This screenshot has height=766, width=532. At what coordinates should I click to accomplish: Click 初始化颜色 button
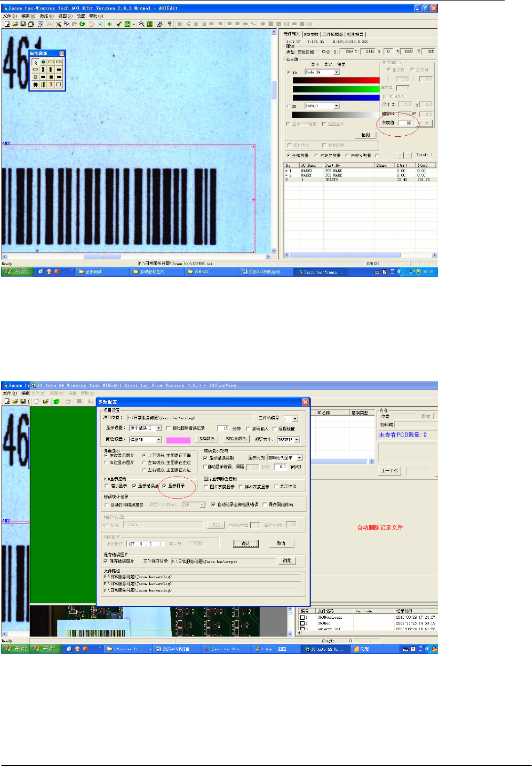(236, 438)
